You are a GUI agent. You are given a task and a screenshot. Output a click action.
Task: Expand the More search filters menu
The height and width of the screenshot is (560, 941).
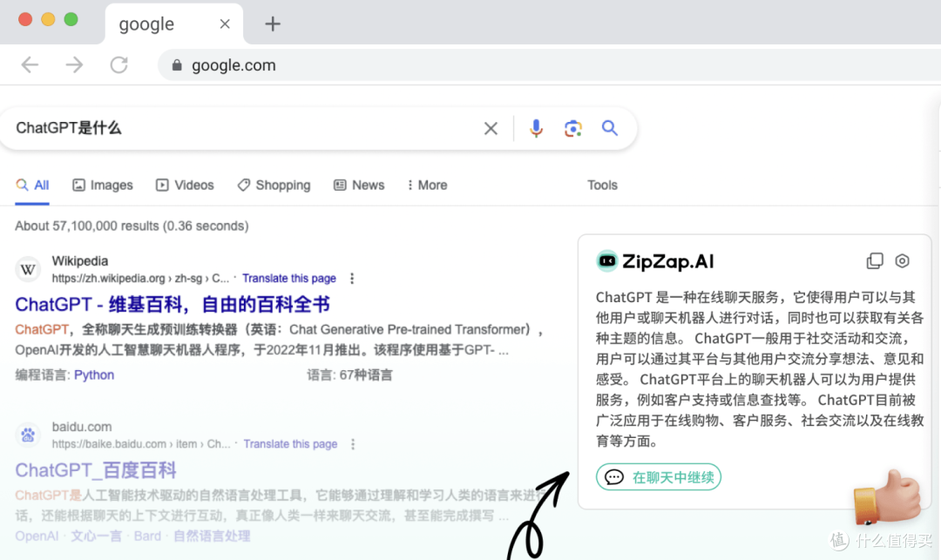427,186
